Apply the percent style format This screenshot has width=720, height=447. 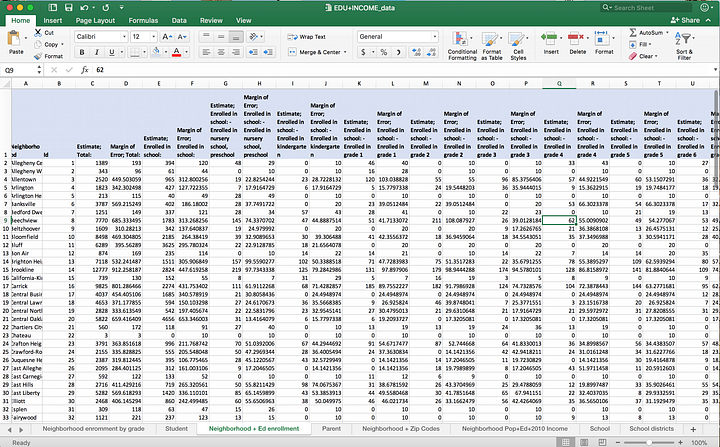pos(383,52)
